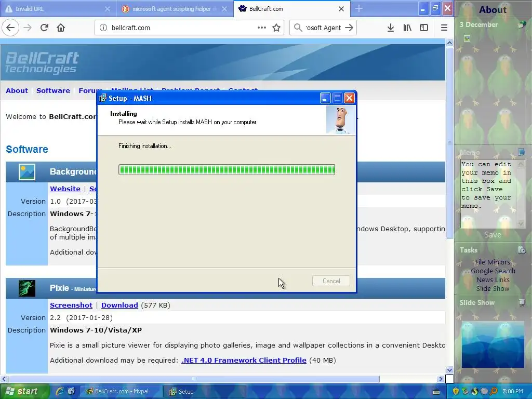Click the horizontal scroll-left arrow
The width and height of the screenshot is (532, 399).
click(x=4, y=379)
